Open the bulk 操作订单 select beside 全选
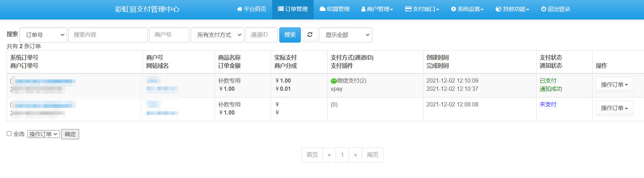The width and height of the screenshot is (644, 178). (43, 134)
